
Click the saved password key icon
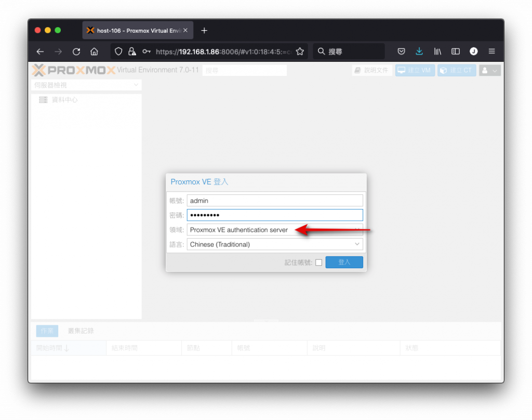146,51
